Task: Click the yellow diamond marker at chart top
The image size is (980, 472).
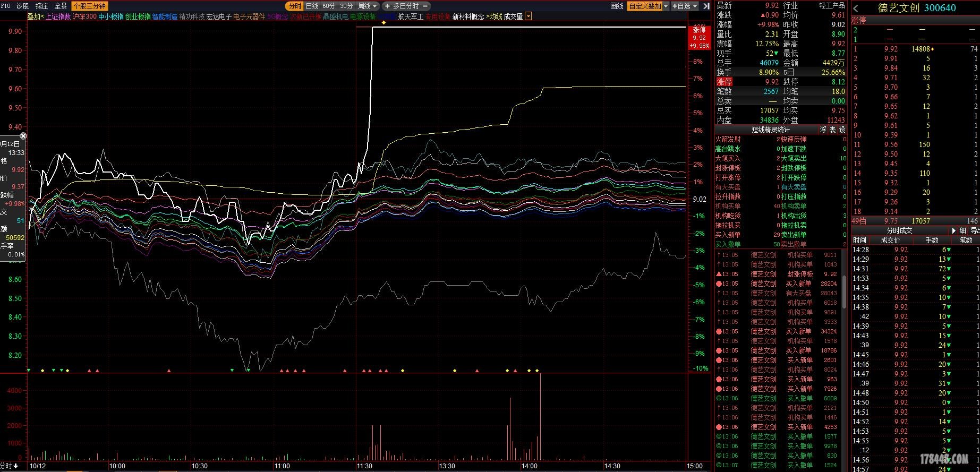Action: pos(384,23)
